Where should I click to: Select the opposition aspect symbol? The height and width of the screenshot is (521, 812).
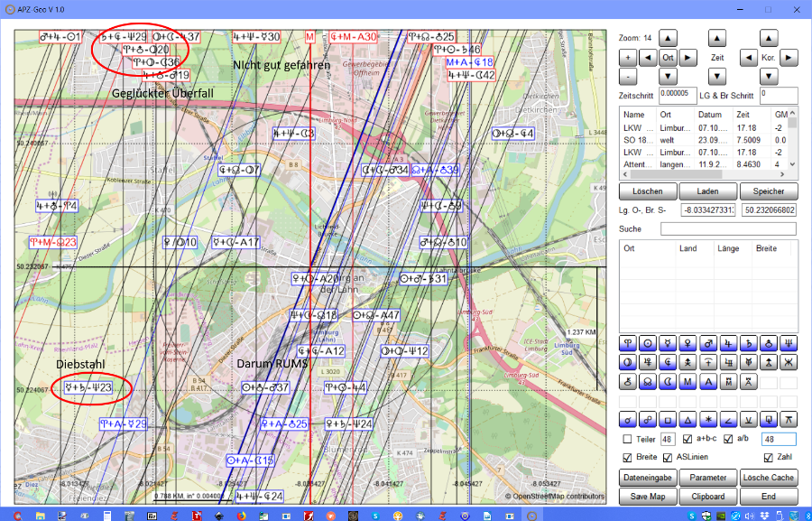[648, 419]
